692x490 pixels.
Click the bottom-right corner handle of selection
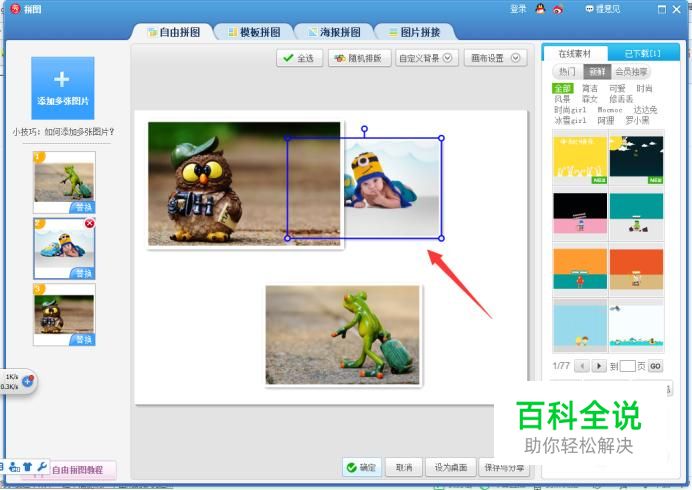coord(441,238)
